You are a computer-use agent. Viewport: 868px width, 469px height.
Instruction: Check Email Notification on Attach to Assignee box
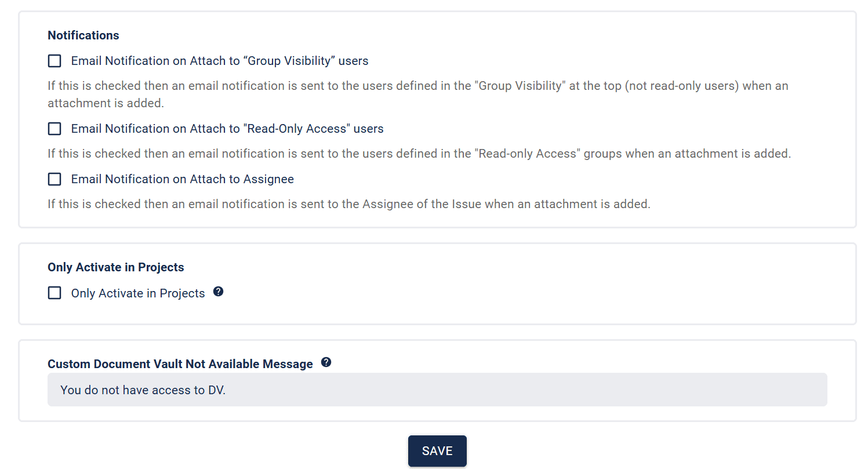pyautogui.click(x=55, y=179)
